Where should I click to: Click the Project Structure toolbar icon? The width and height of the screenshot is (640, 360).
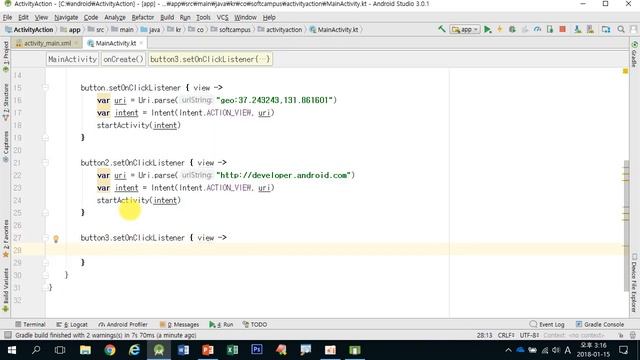(x=606, y=29)
